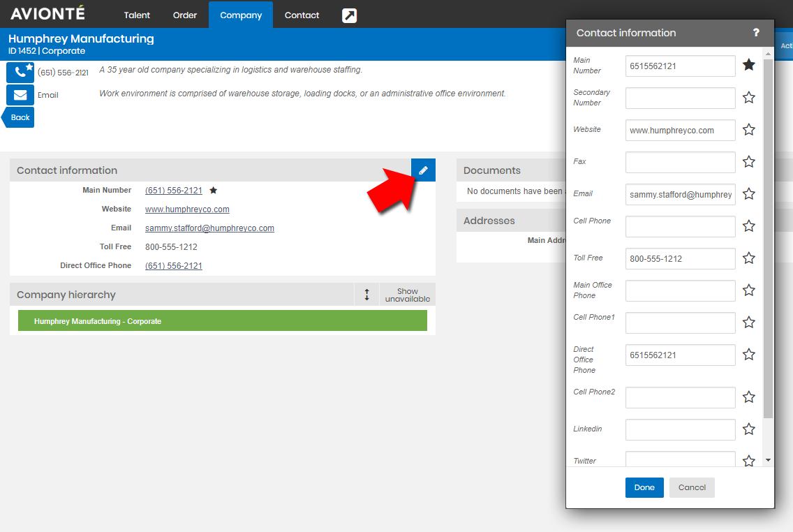Set Email as primary with its star
This screenshot has height=532, width=793.
pos(749,193)
